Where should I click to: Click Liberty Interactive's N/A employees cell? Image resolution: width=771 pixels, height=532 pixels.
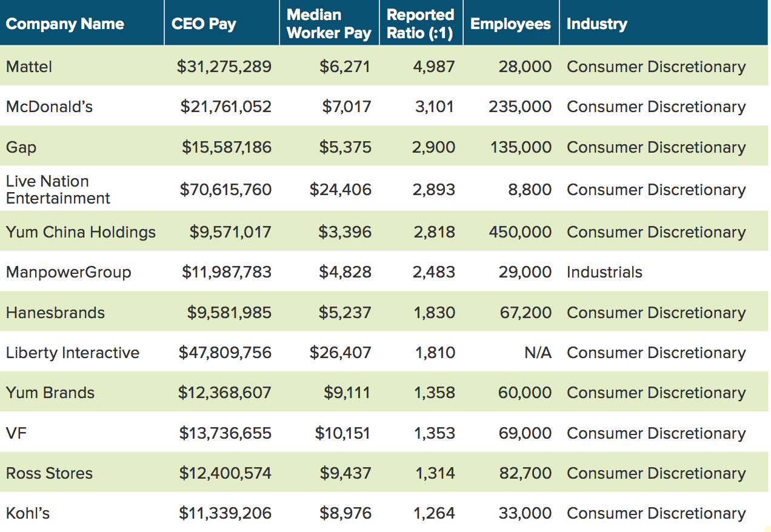click(538, 353)
